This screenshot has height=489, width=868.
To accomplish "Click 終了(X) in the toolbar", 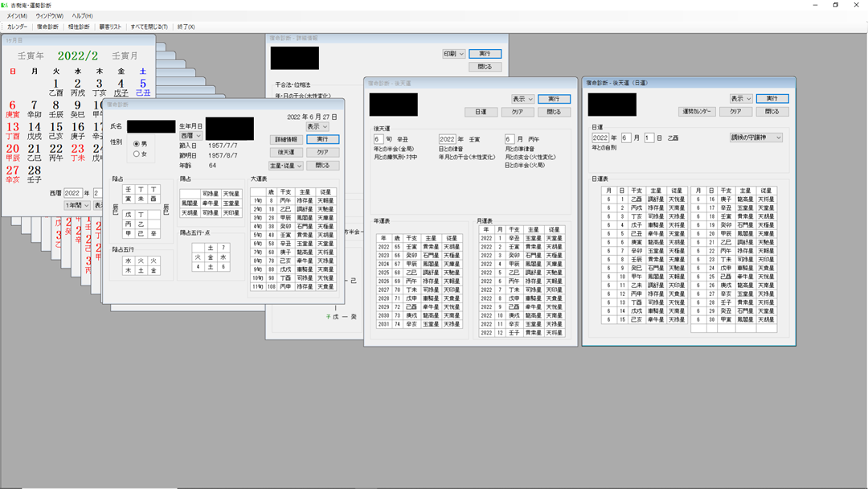I will point(186,27).
